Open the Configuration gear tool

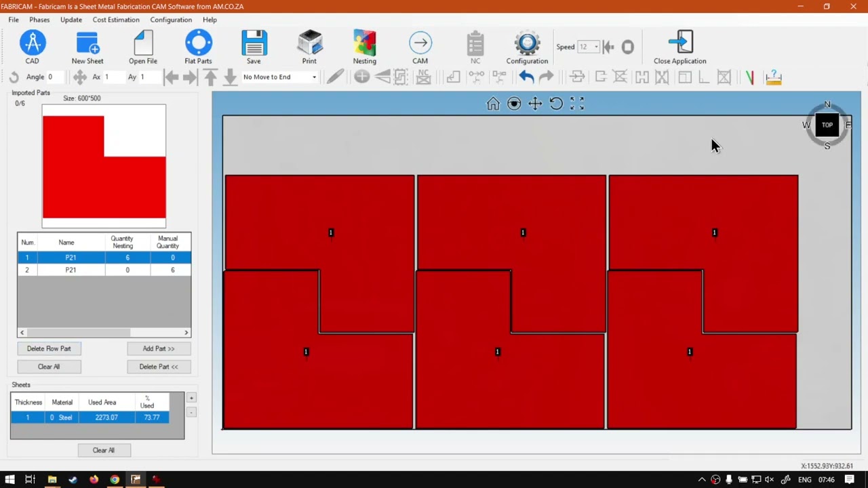[527, 44]
